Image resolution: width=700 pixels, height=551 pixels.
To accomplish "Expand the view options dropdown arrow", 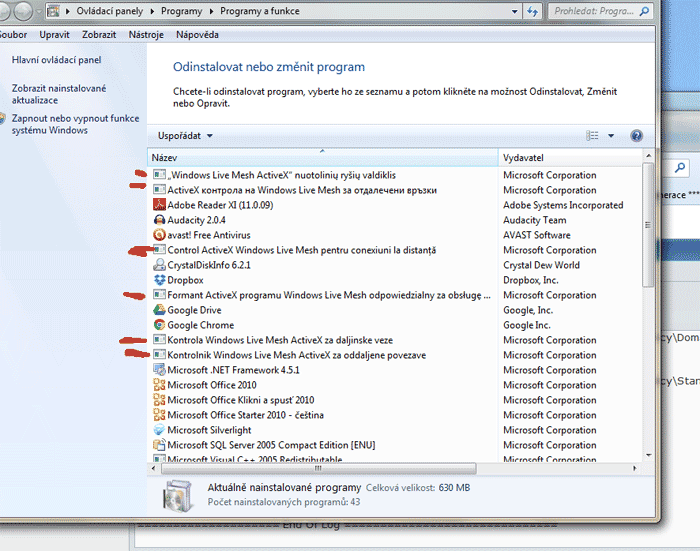I will pos(611,136).
